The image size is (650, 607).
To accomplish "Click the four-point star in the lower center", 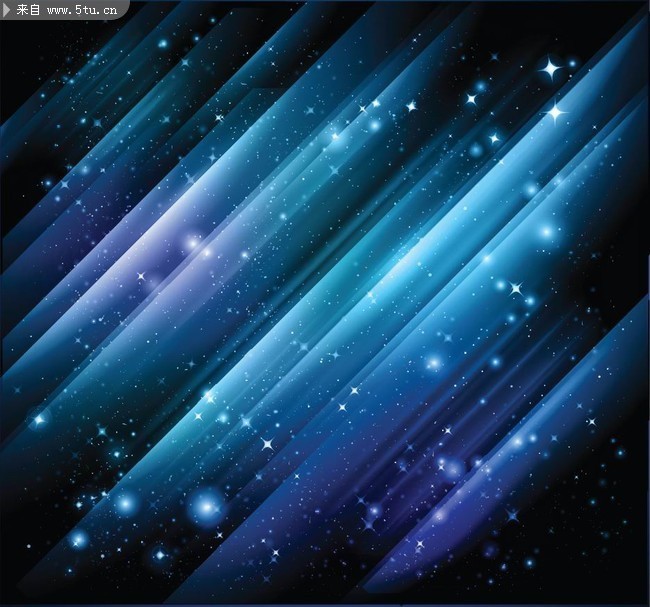I will [x=267, y=443].
